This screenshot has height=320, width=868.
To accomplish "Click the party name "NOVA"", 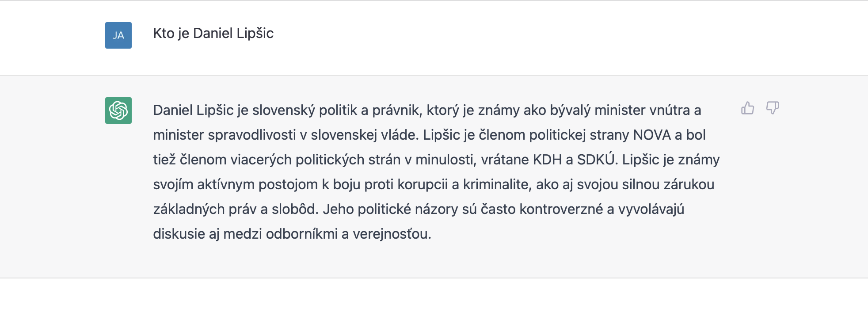I will tap(652, 135).
